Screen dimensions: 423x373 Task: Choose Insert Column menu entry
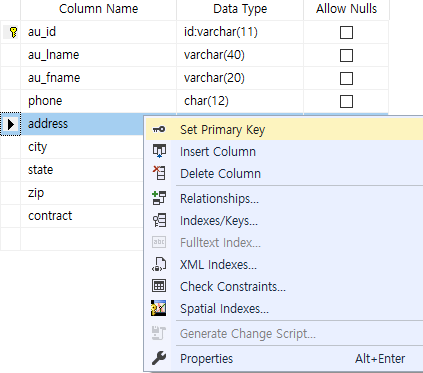(x=284, y=151)
